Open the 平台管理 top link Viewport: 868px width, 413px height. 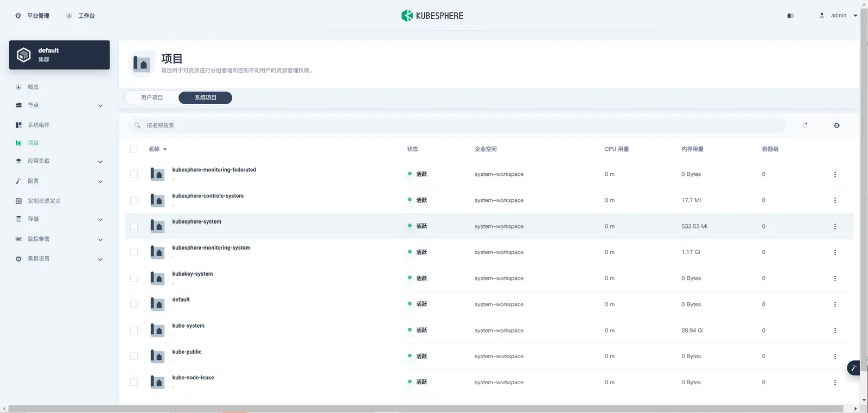(38, 16)
